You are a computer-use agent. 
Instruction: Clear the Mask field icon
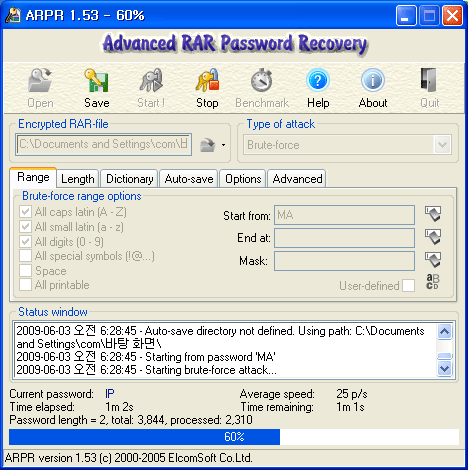click(433, 260)
